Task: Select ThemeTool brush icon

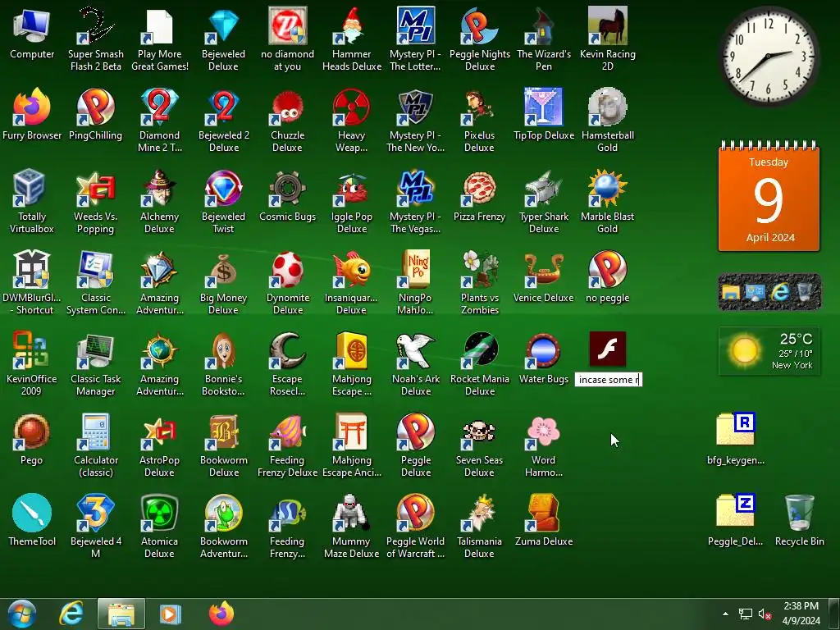Action: pos(32,514)
